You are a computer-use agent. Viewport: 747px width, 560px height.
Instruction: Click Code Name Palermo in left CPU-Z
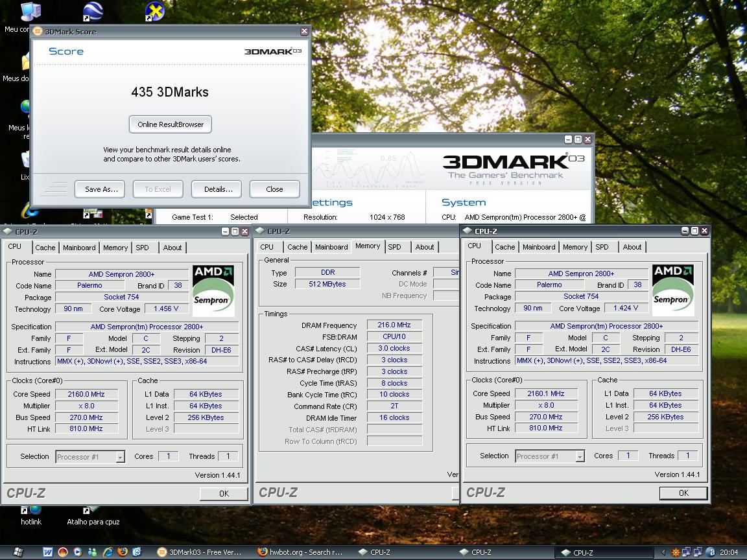89,285
